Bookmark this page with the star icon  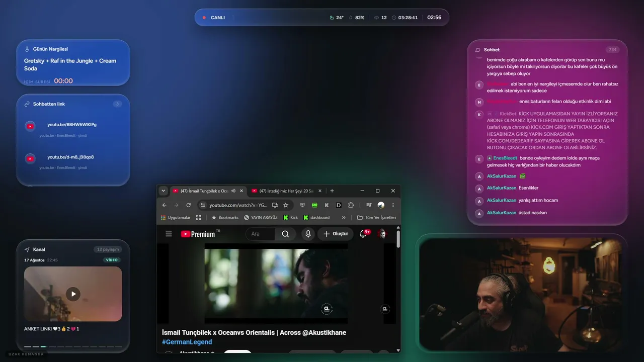[286, 205]
